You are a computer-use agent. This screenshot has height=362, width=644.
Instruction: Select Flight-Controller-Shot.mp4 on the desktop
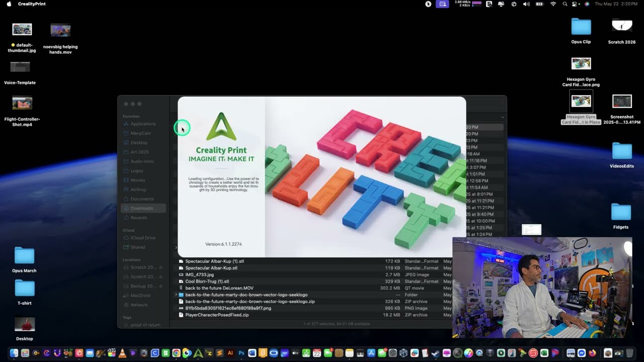click(x=22, y=112)
